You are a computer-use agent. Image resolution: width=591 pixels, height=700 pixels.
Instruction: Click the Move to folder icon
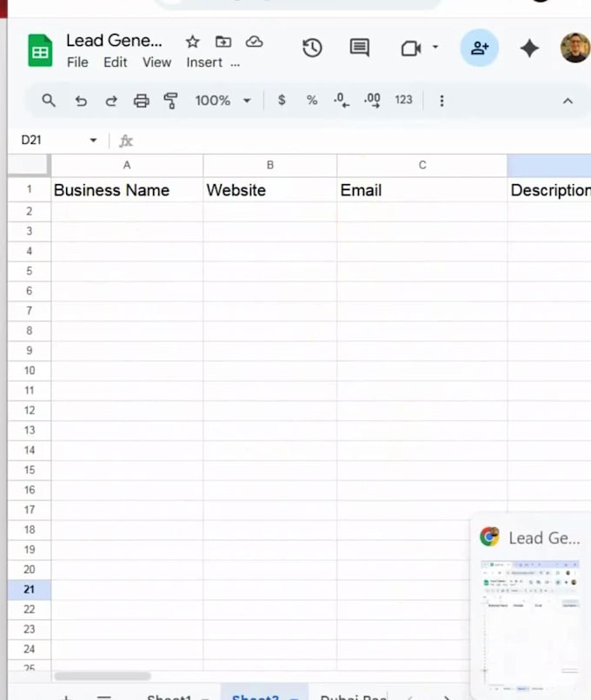[x=223, y=42]
